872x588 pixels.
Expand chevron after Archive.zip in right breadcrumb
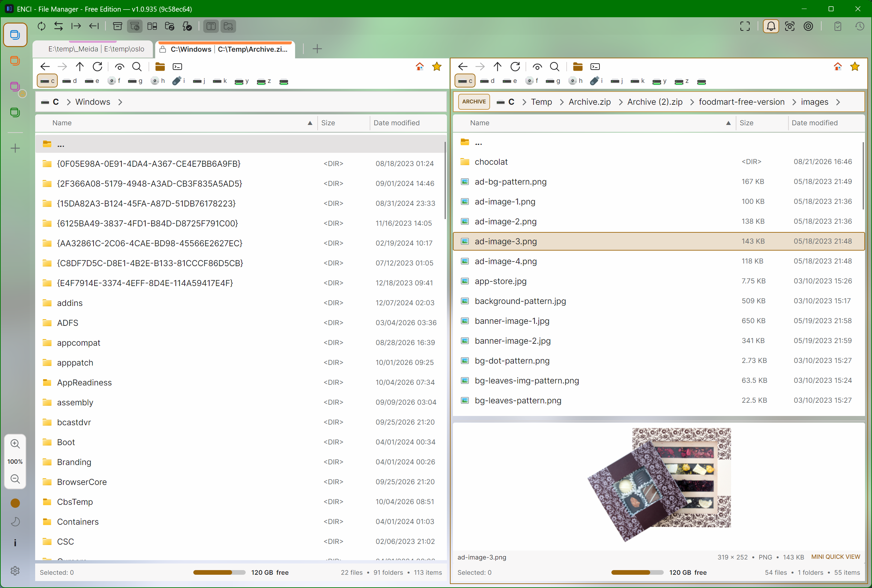pos(620,102)
